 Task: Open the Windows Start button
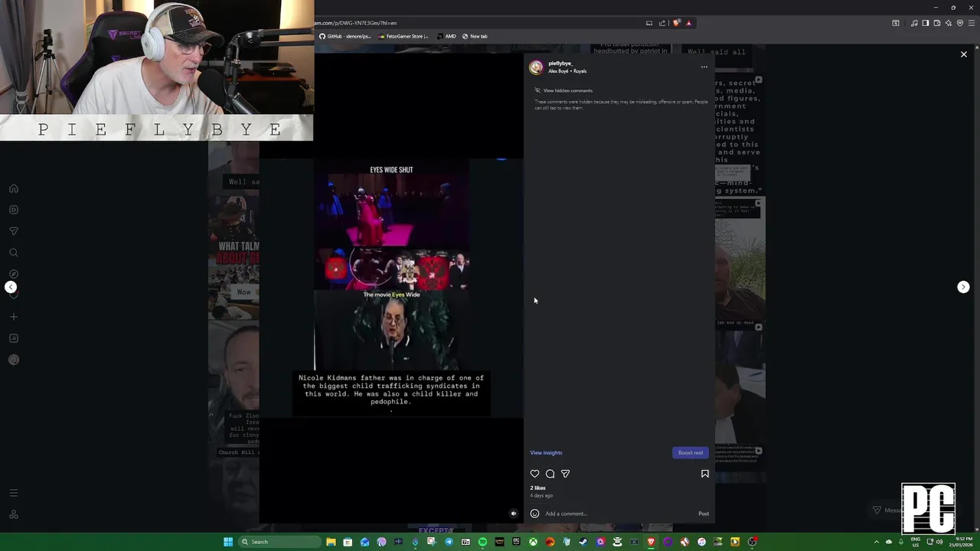coord(228,542)
